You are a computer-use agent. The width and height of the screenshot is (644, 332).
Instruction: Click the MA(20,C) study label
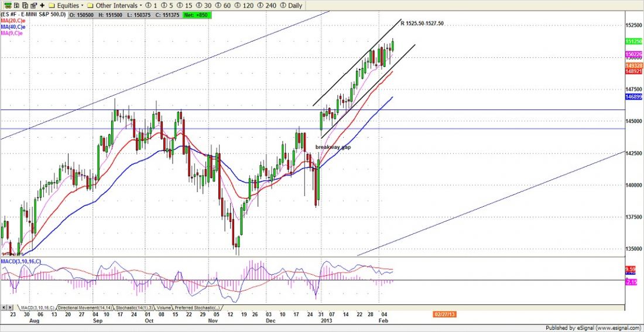coord(12,21)
